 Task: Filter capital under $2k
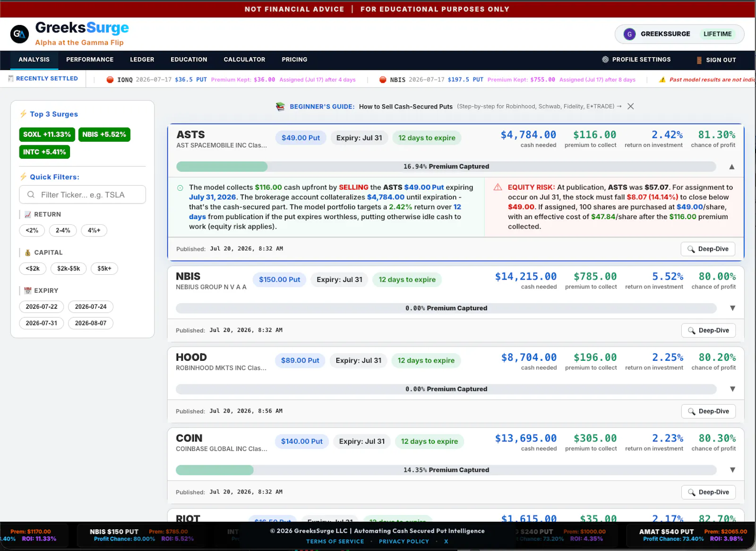point(33,269)
